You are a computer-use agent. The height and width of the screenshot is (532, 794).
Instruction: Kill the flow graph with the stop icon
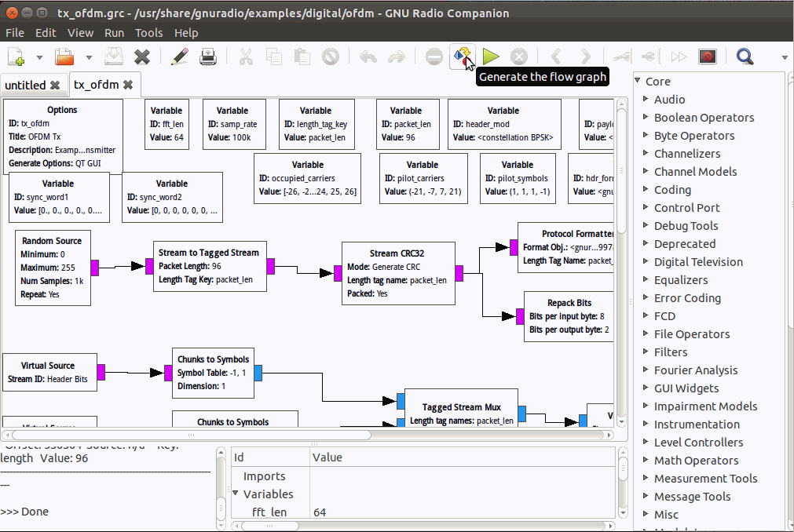(x=519, y=56)
